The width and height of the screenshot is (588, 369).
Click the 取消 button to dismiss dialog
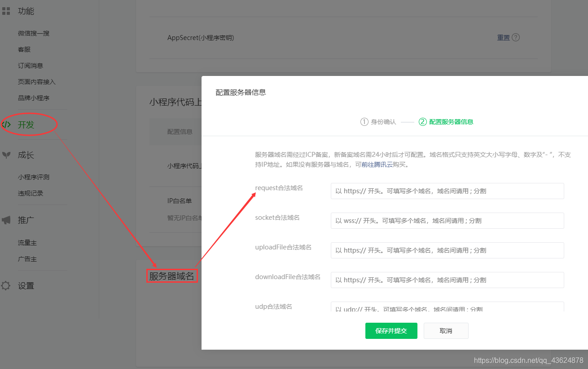[x=446, y=330]
